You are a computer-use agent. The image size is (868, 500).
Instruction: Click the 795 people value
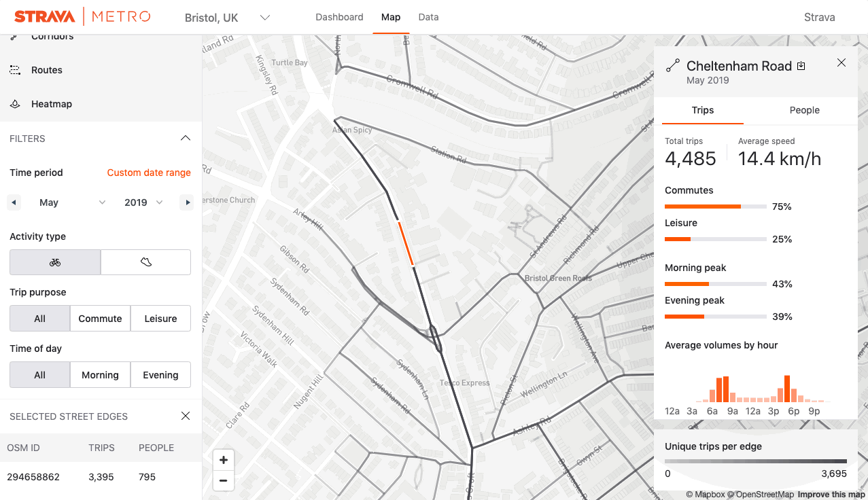click(147, 477)
